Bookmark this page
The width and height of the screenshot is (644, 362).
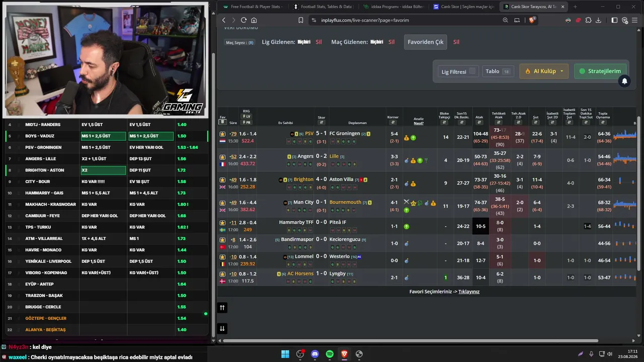coord(301,20)
